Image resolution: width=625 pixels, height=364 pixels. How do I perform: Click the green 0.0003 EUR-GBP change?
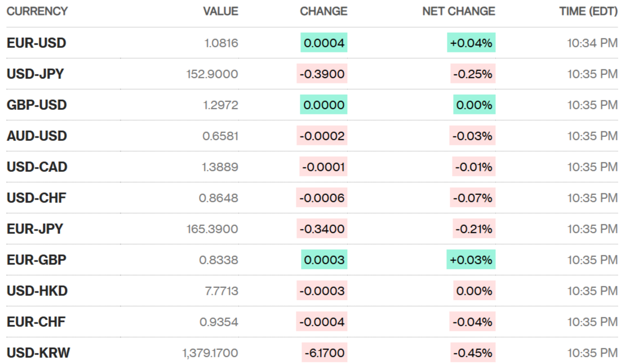coord(324,260)
